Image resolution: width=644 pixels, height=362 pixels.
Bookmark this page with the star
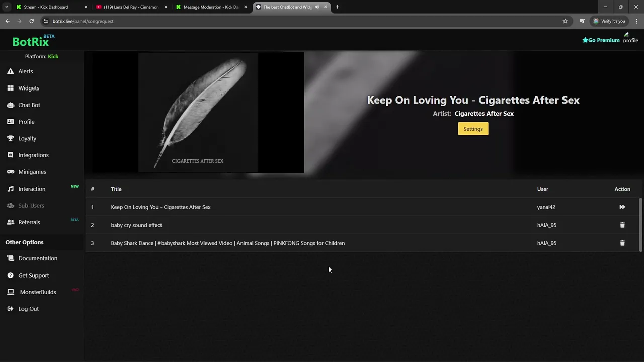[565, 21]
